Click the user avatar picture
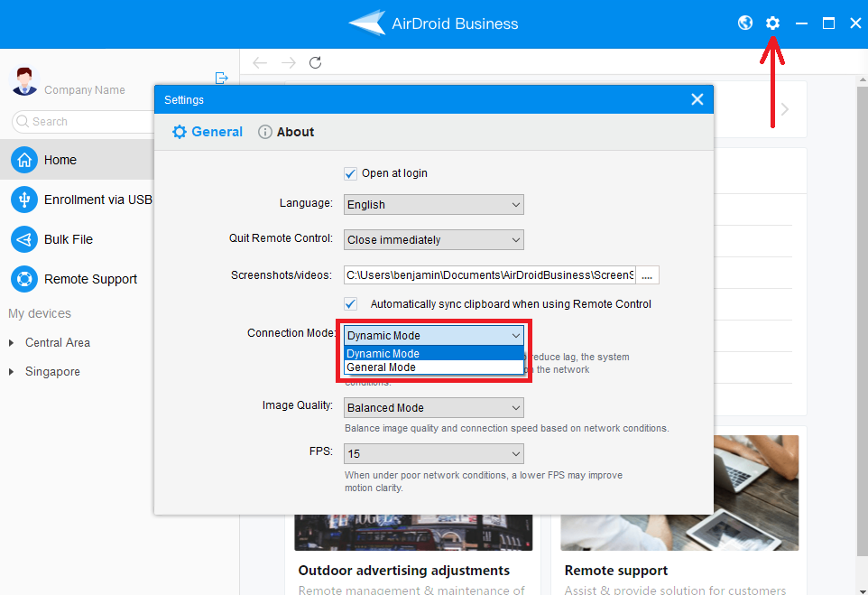Image resolution: width=868 pixels, height=595 pixels. tap(24, 81)
